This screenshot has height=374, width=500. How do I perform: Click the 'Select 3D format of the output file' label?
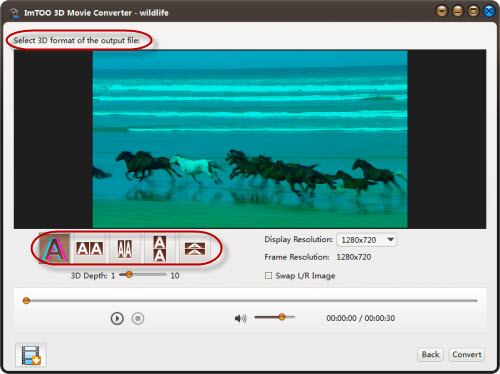point(77,40)
